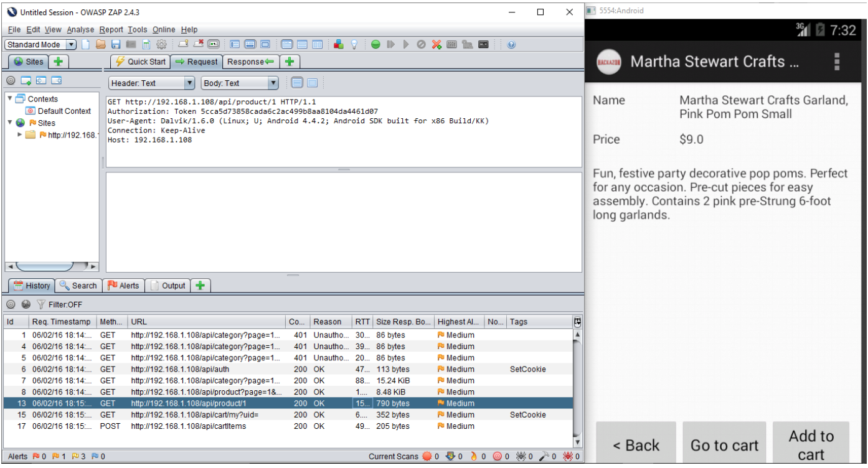Image resolution: width=868 pixels, height=468 pixels.
Task: Click the Step forward break icon
Action: pyautogui.click(x=391, y=45)
